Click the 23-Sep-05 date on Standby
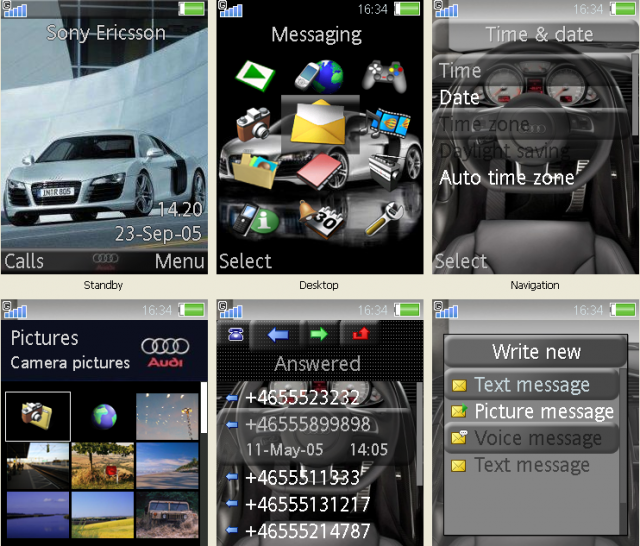640x546 pixels. 158,234
